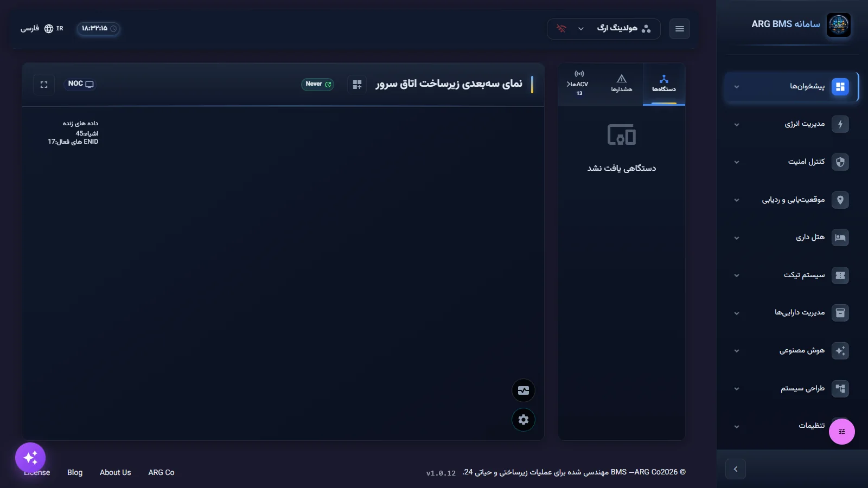Click the Hotel Management bed icon
The height and width of the screenshot is (488, 868).
840,237
